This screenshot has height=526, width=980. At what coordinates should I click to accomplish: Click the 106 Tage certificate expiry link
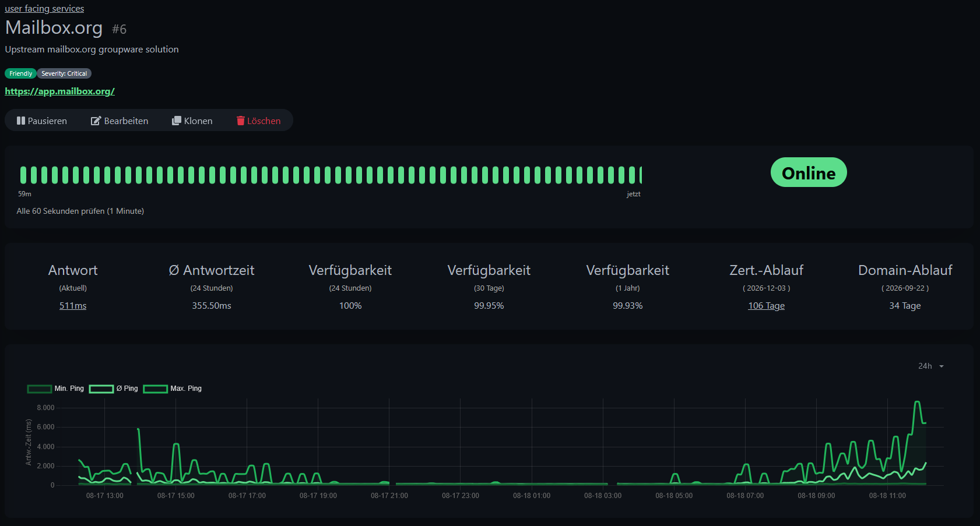(x=767, y=306)
